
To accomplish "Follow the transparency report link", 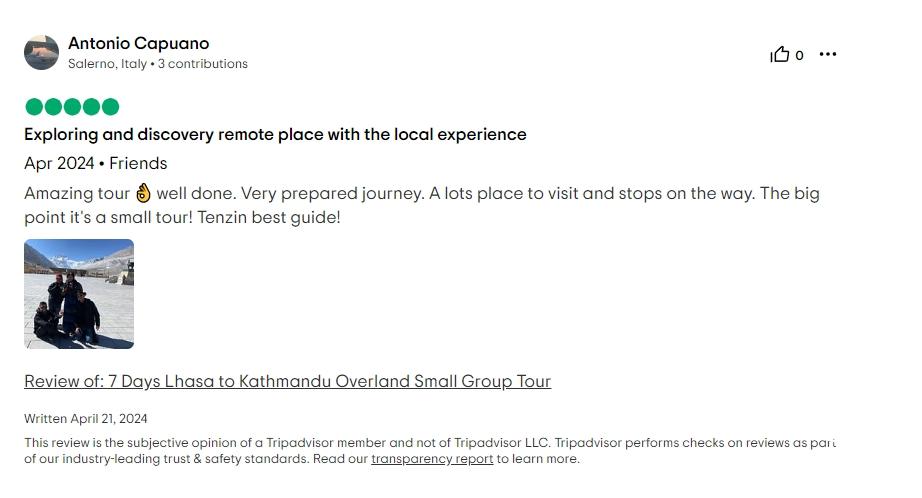I will pos(432,459).
